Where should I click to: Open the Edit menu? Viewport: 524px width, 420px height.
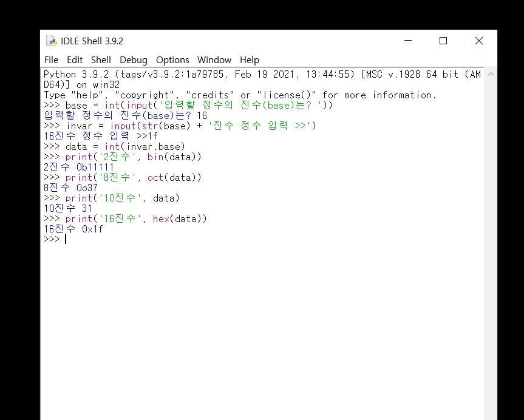coord(75,60)
